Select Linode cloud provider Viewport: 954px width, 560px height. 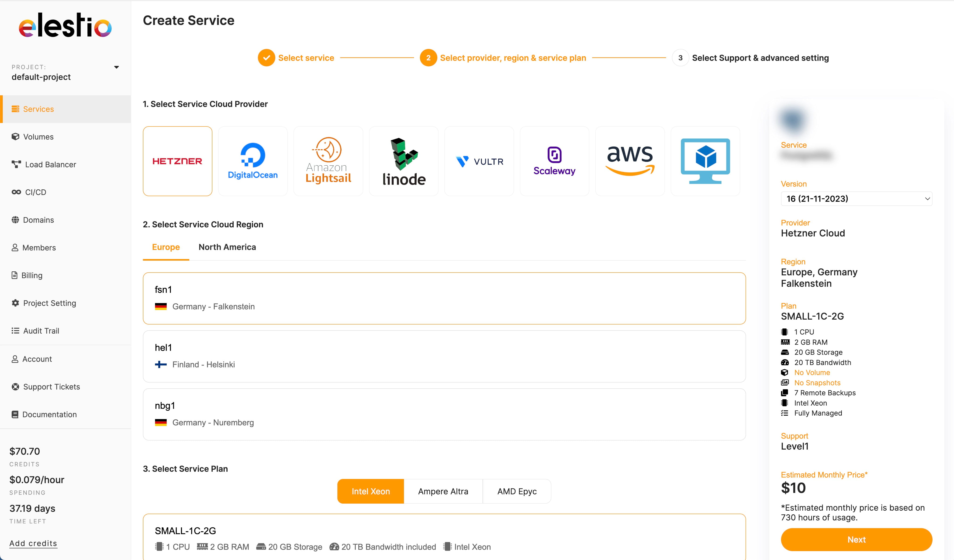pos(404,161)
